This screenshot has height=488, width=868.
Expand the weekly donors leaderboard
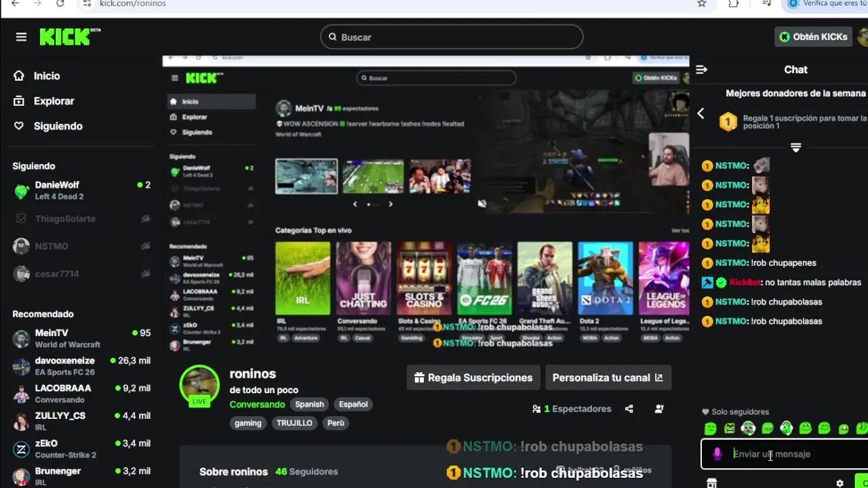click(796, 148)
